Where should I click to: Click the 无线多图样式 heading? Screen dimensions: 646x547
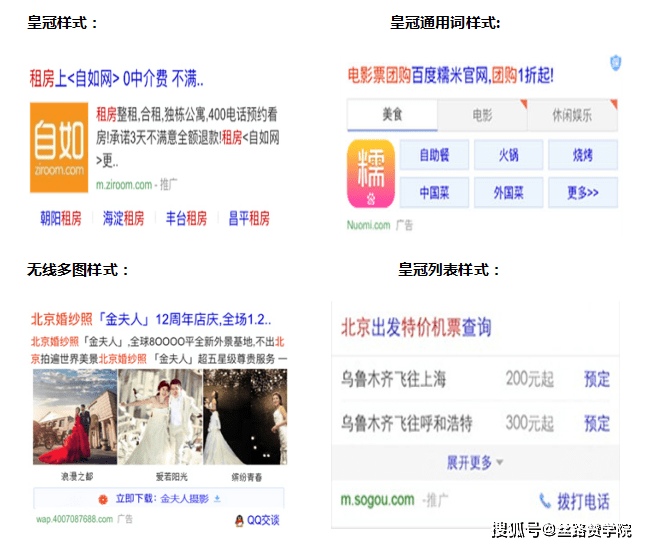coord(78,270)
